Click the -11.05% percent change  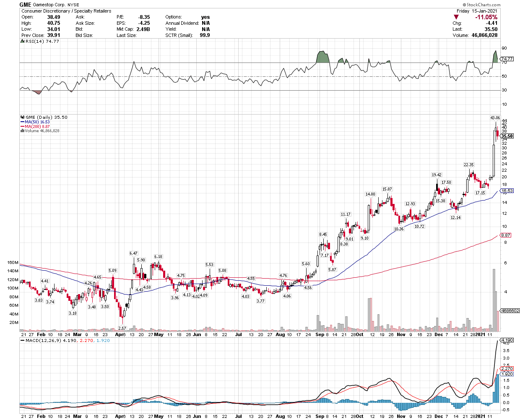coord(486,17)
